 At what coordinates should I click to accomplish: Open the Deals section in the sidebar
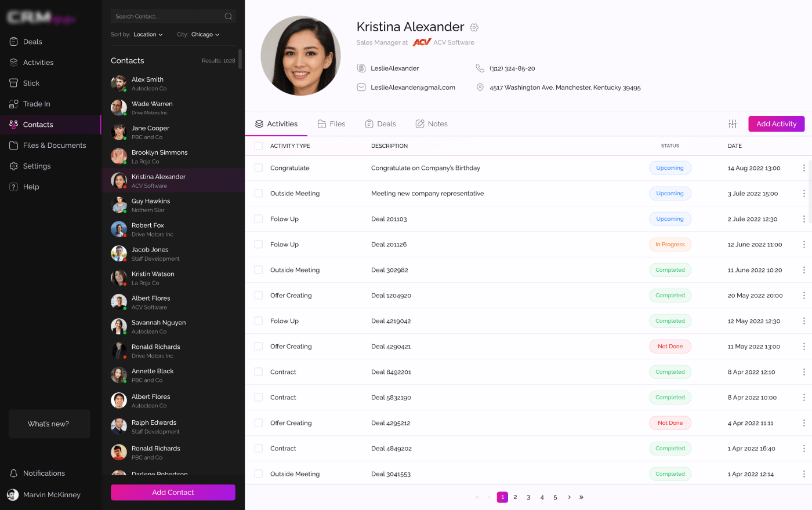(33, 41)
